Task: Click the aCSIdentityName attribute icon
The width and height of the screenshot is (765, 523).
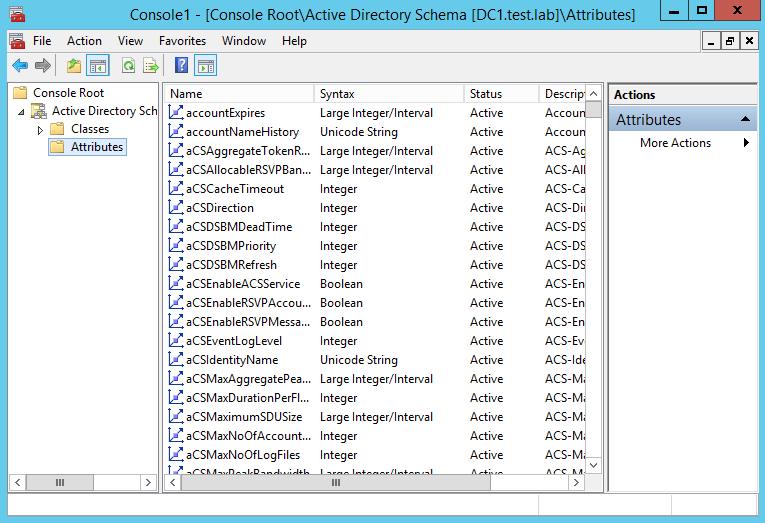Action: pos(176,360)
